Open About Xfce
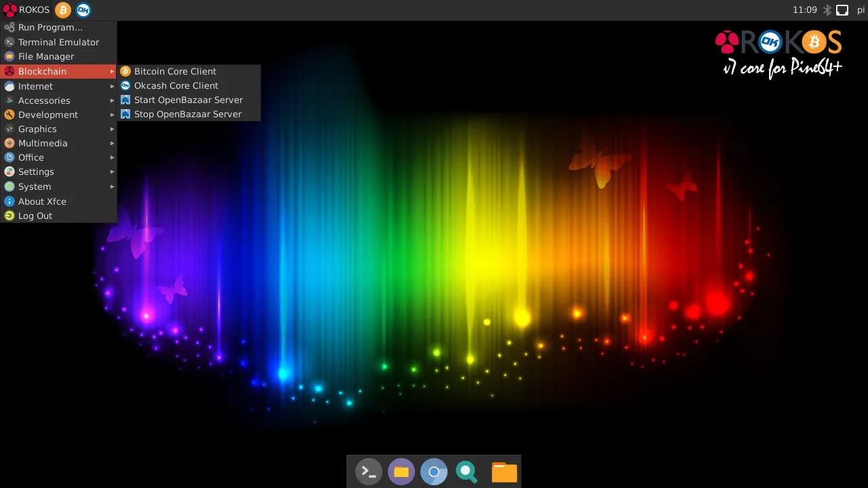This screenshot has width=868, height=488. pyautogui.click(x=58, y=201)
